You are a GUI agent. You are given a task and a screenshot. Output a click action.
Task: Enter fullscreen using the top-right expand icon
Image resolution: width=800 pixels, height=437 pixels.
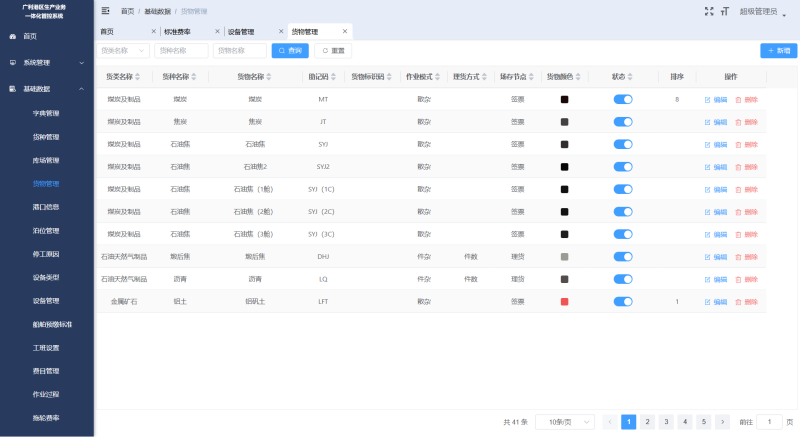point(709,11)
